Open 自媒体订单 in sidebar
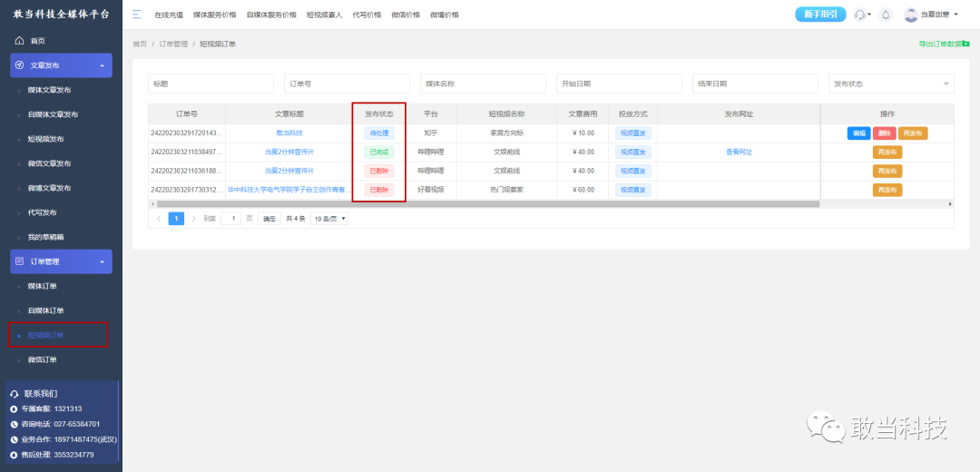Screen dimensions: 980x472 (45, 310)
